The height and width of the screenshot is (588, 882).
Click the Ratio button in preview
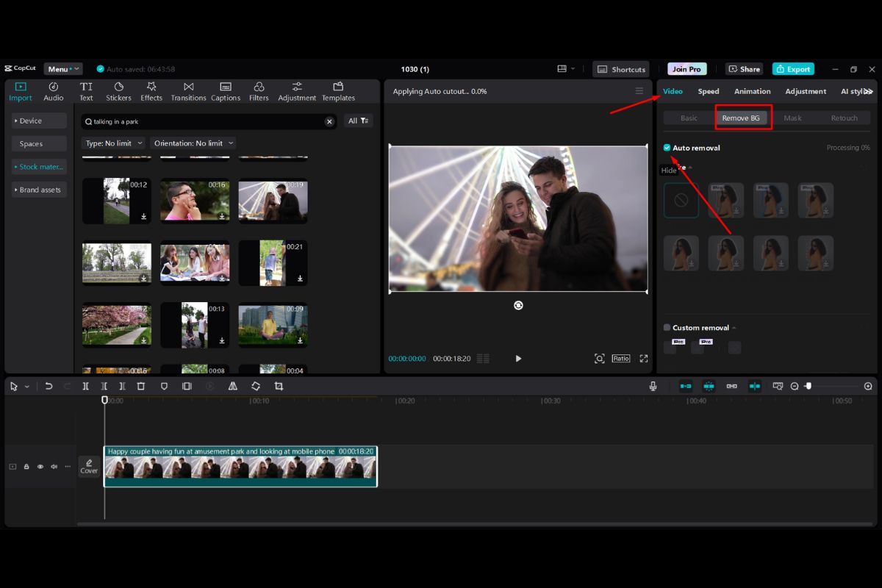point(621,359)
